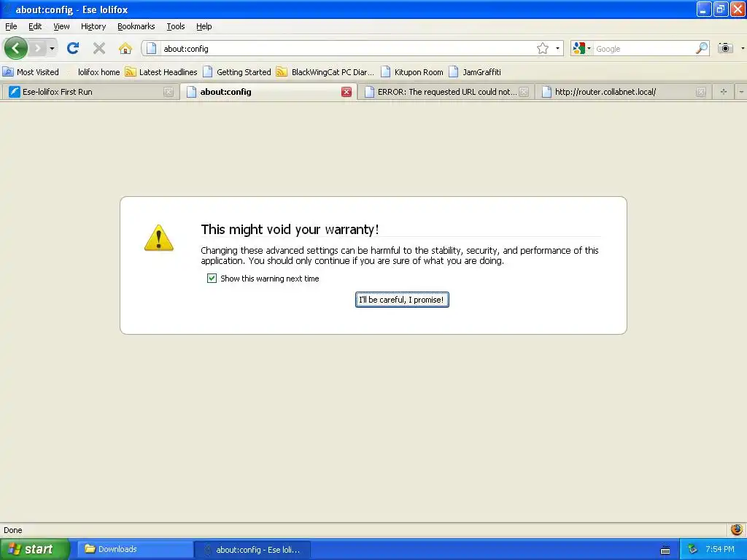Switch to the Ese-lolifox First Run tab

[89, 92]
